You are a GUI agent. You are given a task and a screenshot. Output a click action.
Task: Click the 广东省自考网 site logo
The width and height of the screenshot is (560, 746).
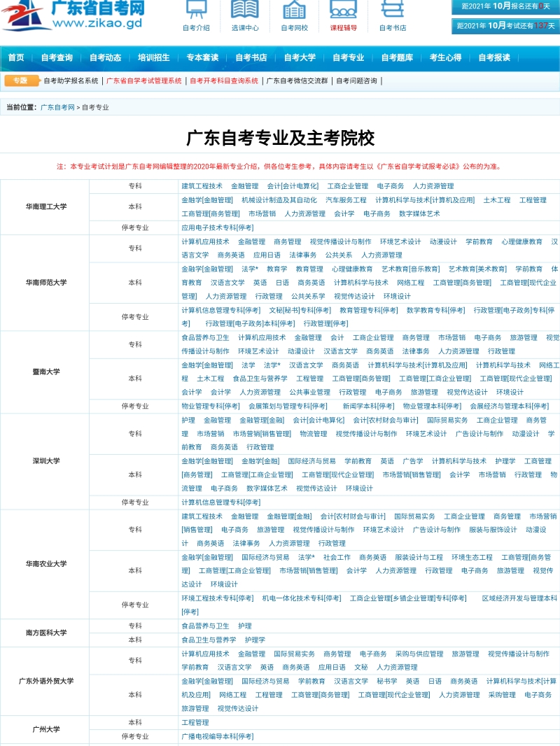pyautogui.click(x=73, y=15)
